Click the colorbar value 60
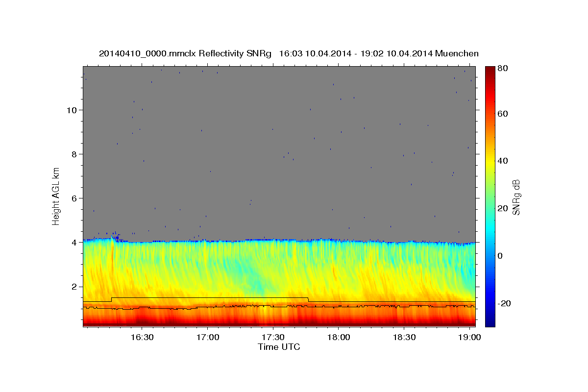The height and width of the screenshot is (392, 588). 503,114
